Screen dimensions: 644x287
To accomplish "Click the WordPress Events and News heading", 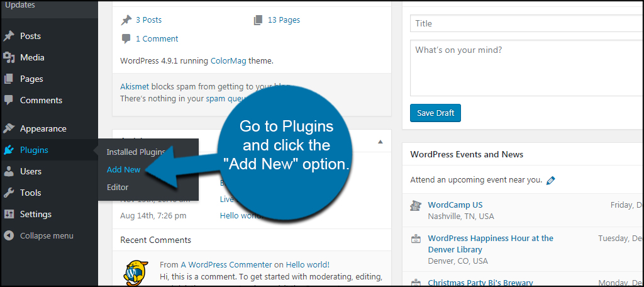I will [x=467, y=155].
